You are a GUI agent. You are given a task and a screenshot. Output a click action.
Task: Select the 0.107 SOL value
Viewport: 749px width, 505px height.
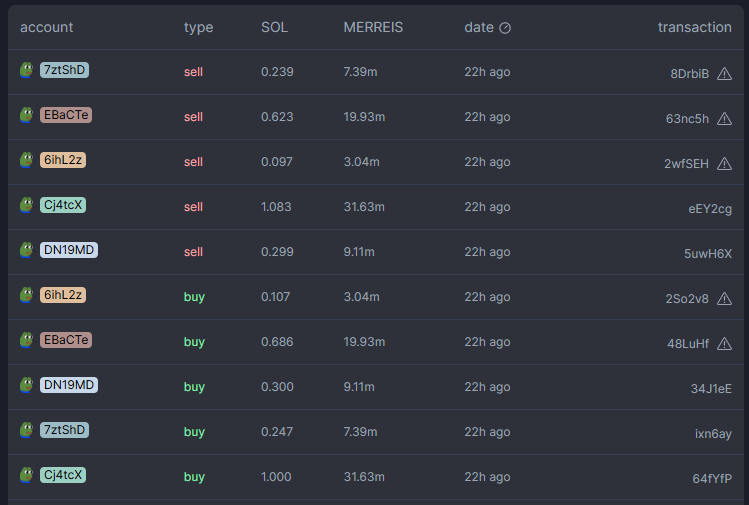275,297
